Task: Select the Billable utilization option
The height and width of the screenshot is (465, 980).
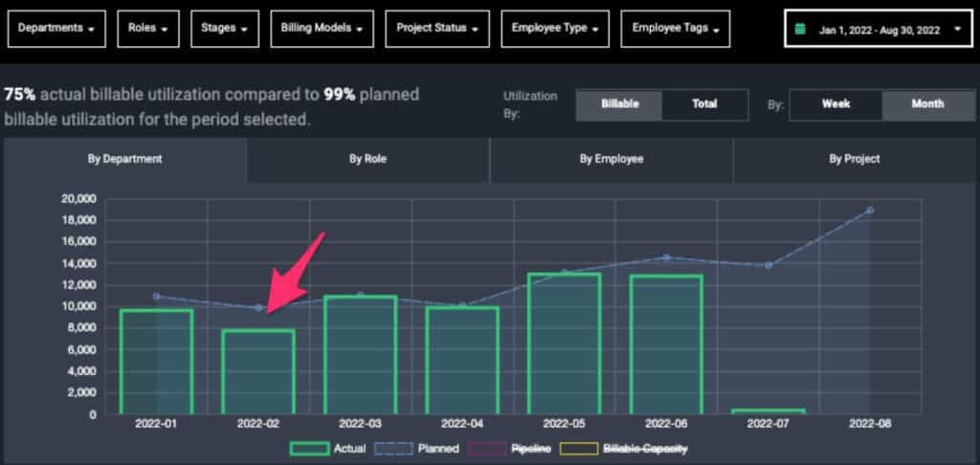Action: tap(619, 104)
